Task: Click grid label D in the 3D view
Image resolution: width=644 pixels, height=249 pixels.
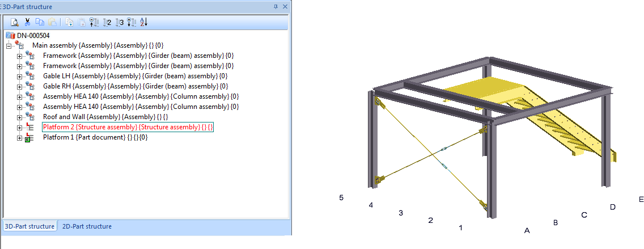Action: click(613, 207)
